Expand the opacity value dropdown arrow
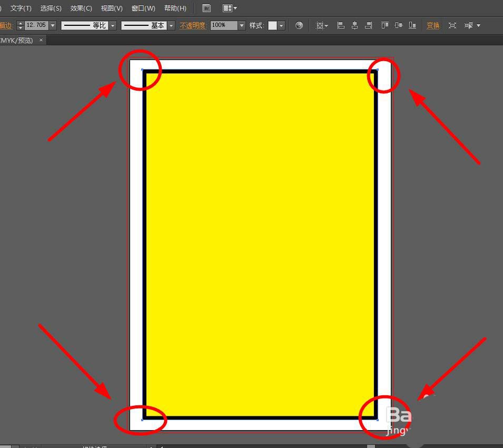Screen dimensions: 503x448 pyautogui.click(x=242, y=25)
